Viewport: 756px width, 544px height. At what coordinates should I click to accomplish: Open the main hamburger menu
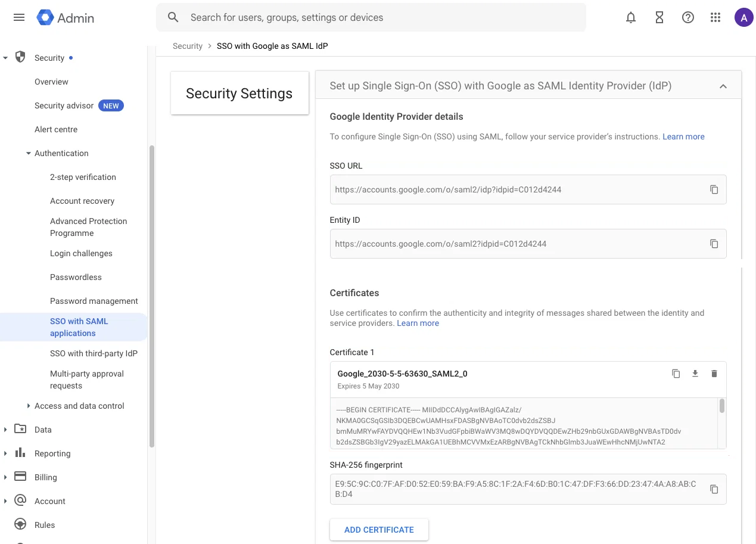(x=19, y=17)
